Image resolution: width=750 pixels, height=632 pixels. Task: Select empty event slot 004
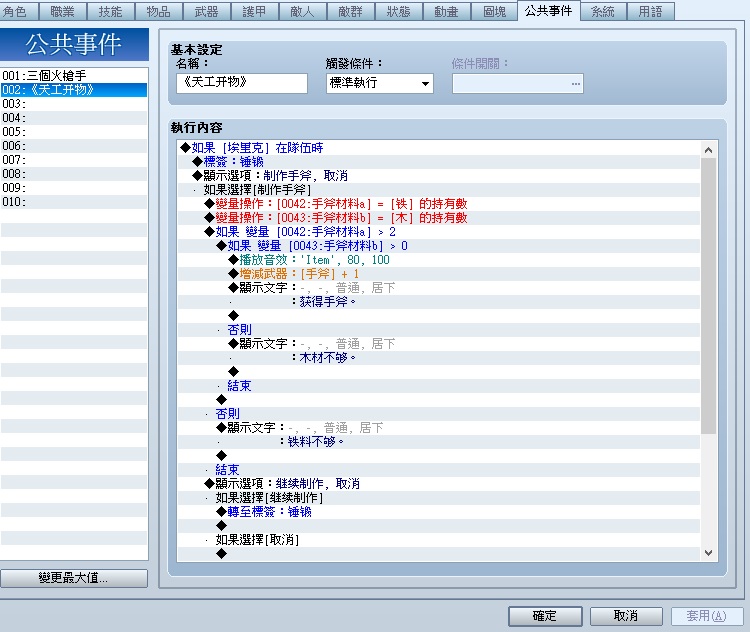(x=74, y=118)
